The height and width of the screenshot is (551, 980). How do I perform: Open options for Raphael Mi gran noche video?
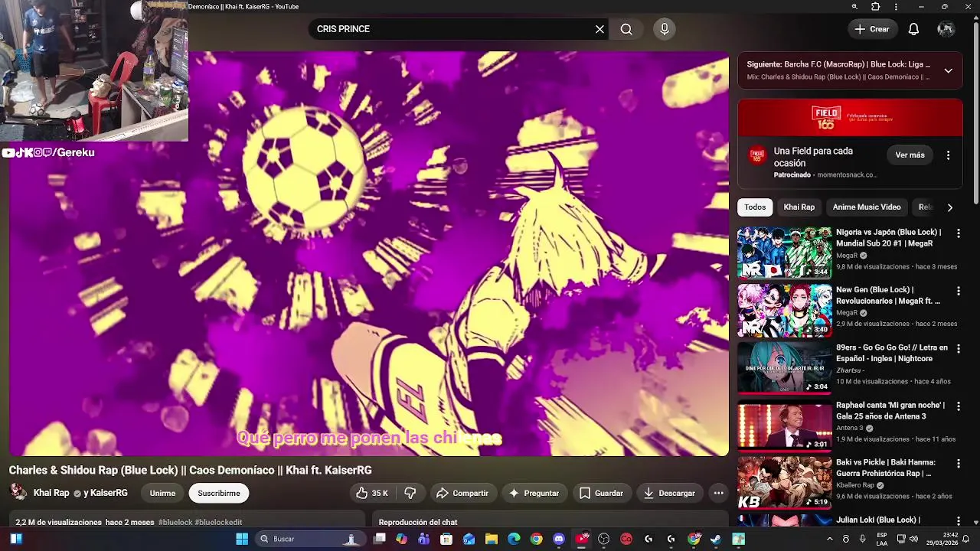click(x=958, y=406)
